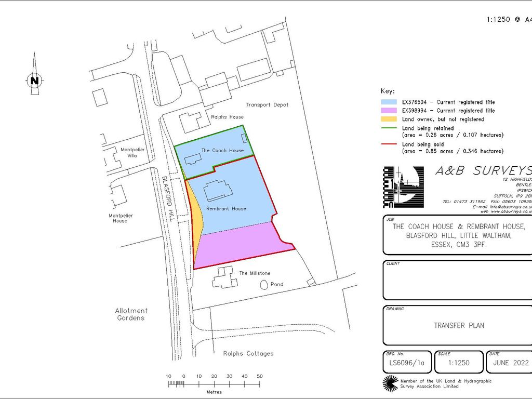Image resolution: width=532 pixels, height=399 pixels.
Task: Click the red 'Land being sold' key line
Action: 390,144
